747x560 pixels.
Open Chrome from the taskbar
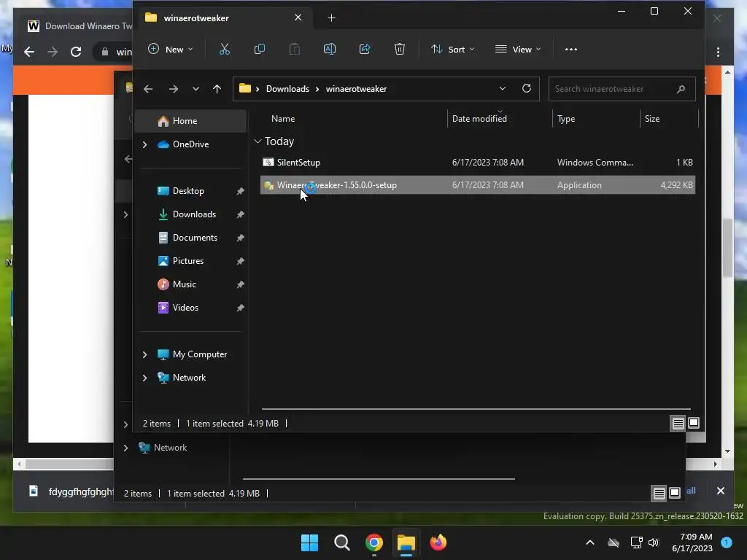pyautogui.click(x=374, y=542)
